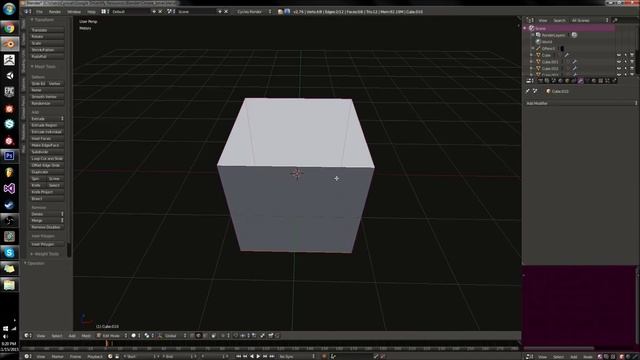This screenshot has width=640, height=360.
Task: Open the Mesh menu in viewport header
Action: [86, 336]
